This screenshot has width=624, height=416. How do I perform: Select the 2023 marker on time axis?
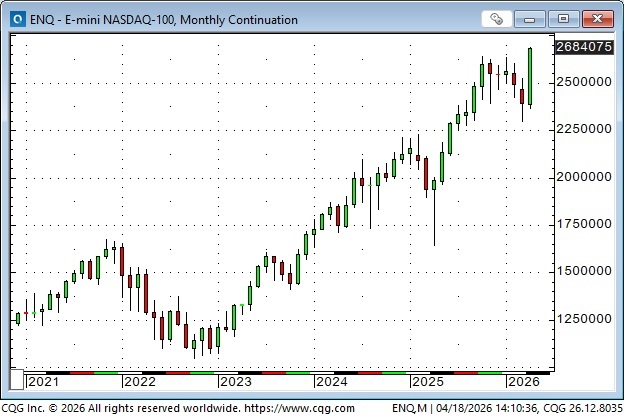236,381
